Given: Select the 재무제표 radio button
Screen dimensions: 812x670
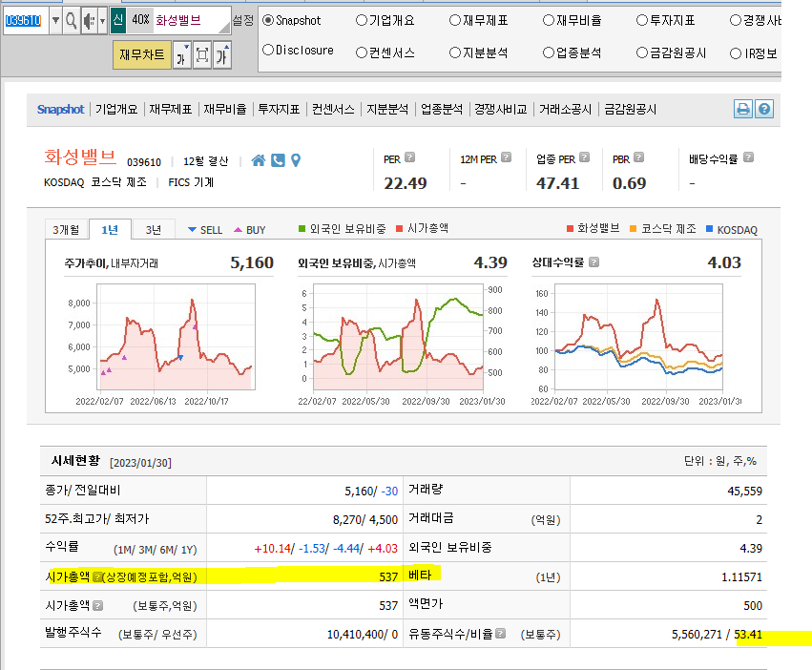Looking at the screenshot, I should click(455, 20).
